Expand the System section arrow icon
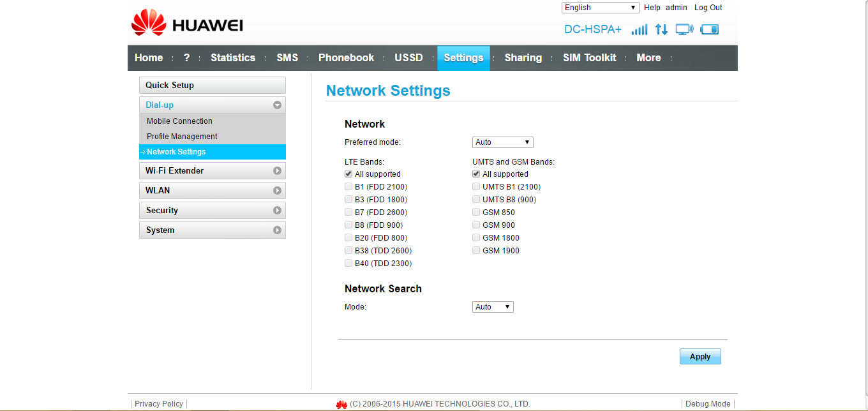868x411 pixels. (x=277, y=230)
